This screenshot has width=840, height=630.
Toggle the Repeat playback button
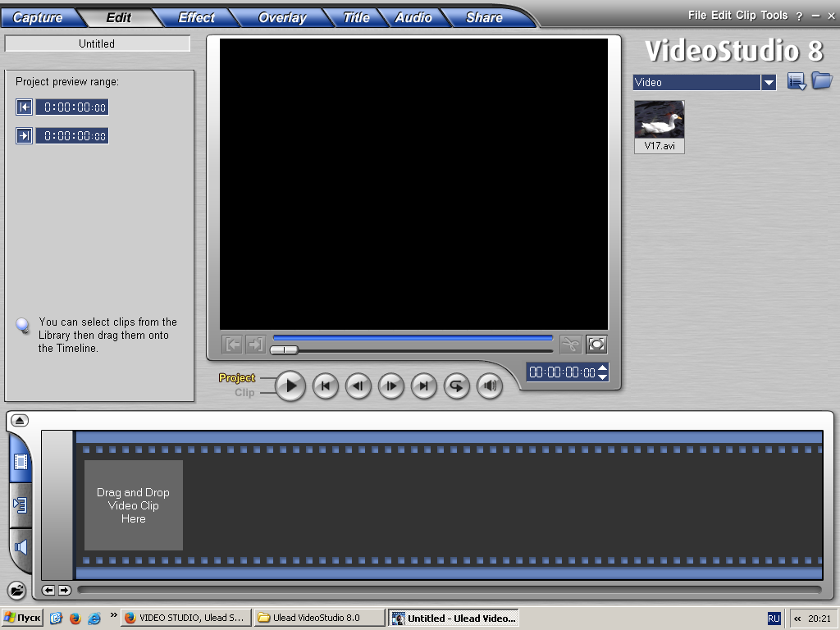pyautogui.click(x=457, y=386)
